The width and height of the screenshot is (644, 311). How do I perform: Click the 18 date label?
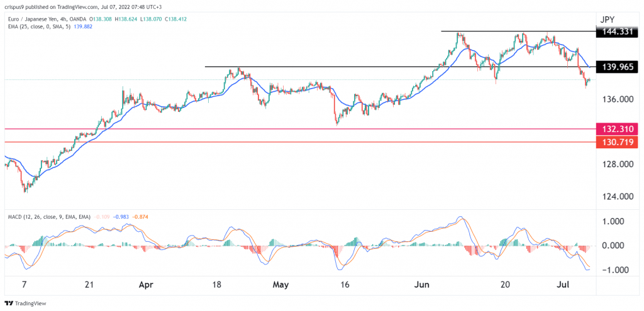coord(217,284)
